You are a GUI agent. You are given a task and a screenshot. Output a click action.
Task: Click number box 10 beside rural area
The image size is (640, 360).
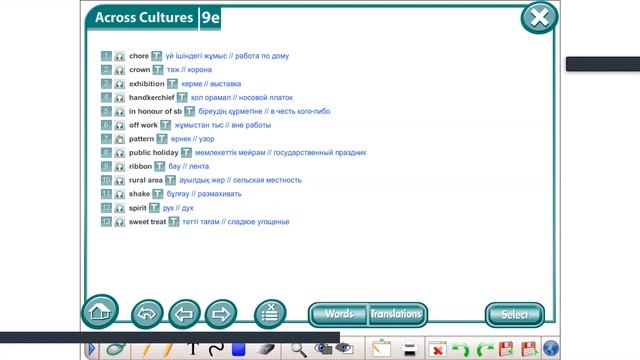106,180
